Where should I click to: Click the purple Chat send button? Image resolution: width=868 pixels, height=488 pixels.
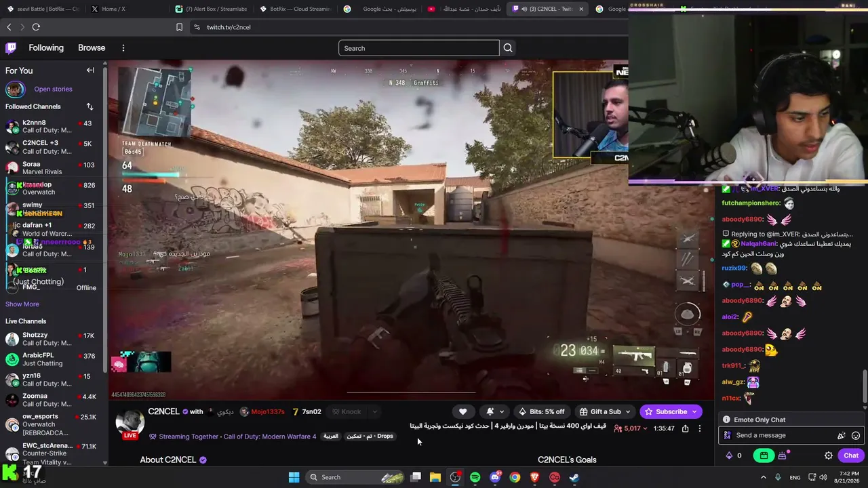pyautogui.click(x=851, y=455)
